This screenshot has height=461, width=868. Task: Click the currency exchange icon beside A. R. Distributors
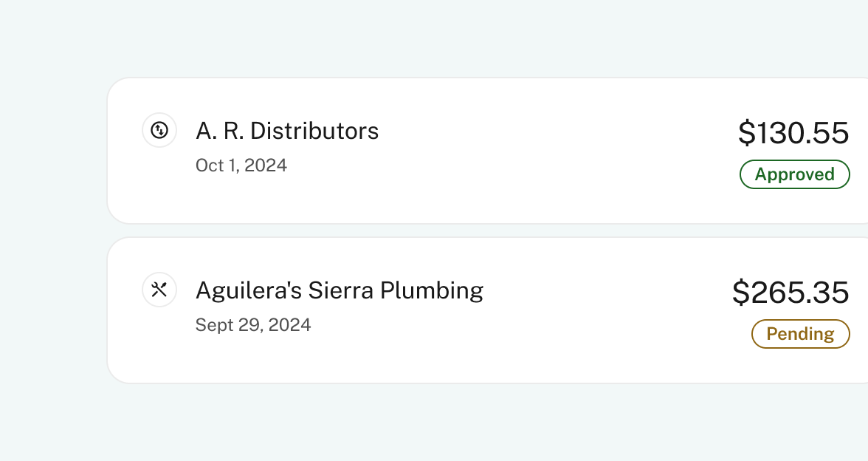point(159,130)
